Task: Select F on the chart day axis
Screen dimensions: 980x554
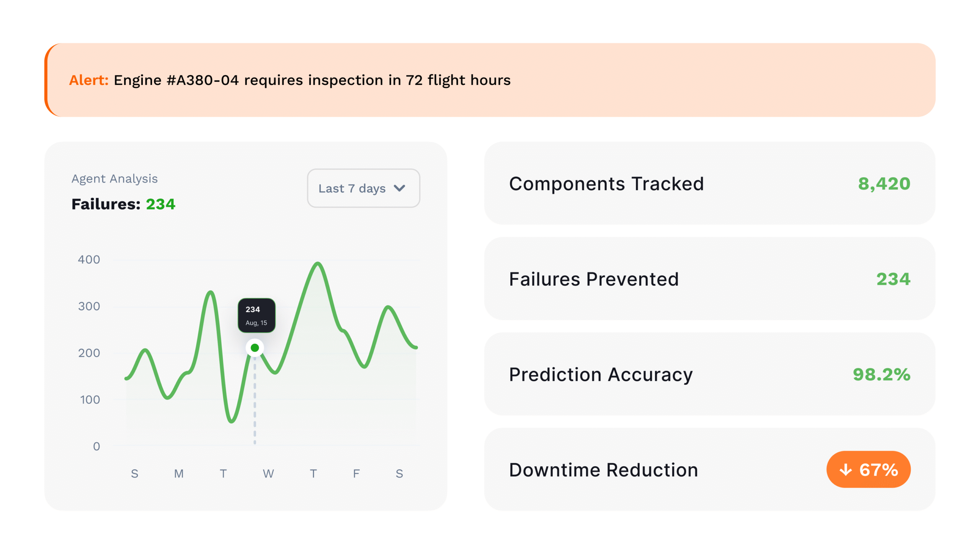Action: (356, 474)
